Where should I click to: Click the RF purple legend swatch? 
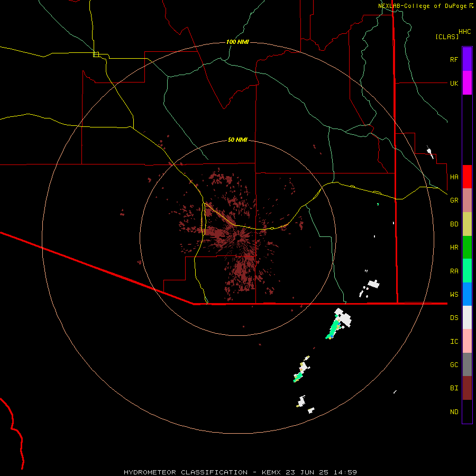pos(467,59)
